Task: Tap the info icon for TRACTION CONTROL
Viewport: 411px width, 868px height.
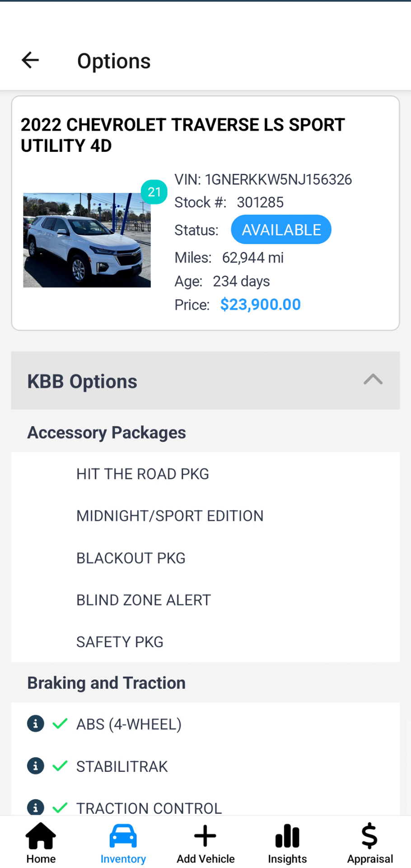Action: [35, 807]
